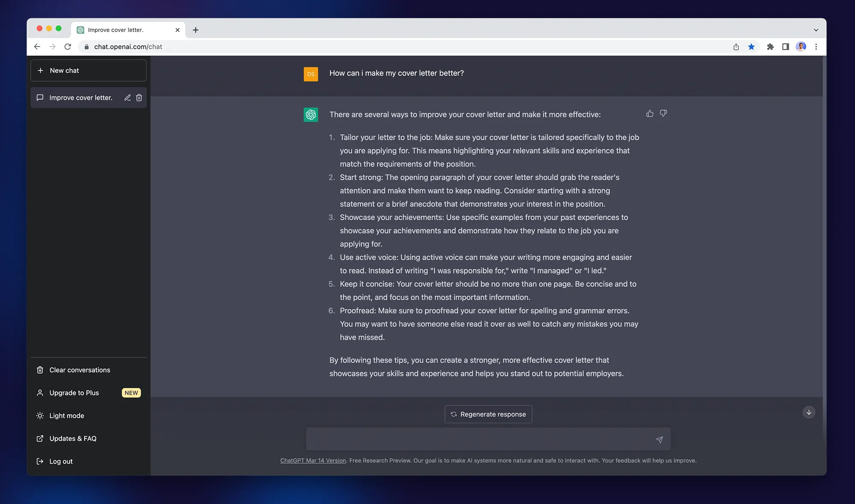The height and width of the screenshot is (504, 855).
Task: Click the refresh icon in Regenerate response
Action: point(454,414)
